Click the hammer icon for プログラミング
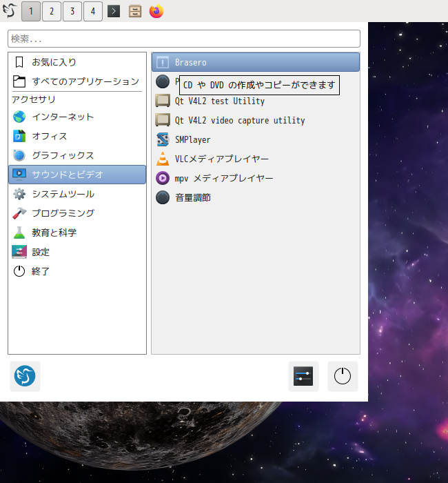Viewport: 448px width, 483px height. (x=19, y=213)
